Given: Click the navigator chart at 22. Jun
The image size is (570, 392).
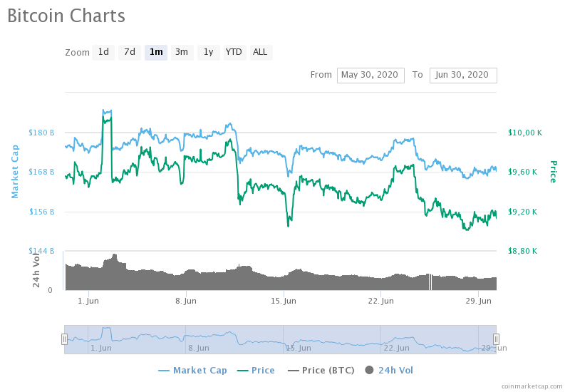Looking at the screenshot, I should coord(397,348).
